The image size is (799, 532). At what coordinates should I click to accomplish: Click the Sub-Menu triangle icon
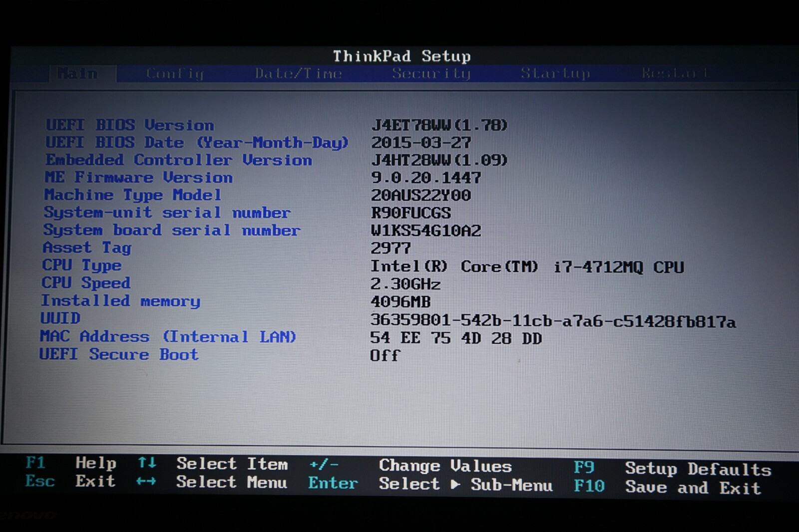(455, 484)
